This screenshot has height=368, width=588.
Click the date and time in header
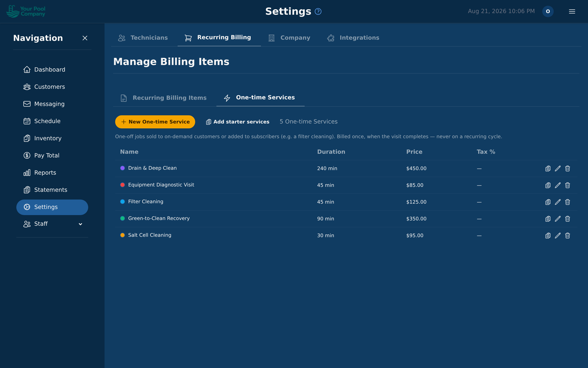501,11
